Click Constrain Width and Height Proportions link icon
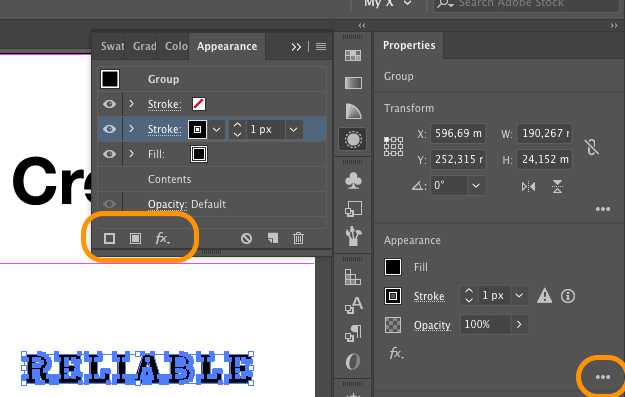Screen dimensions: 625x397 point(592,147)
